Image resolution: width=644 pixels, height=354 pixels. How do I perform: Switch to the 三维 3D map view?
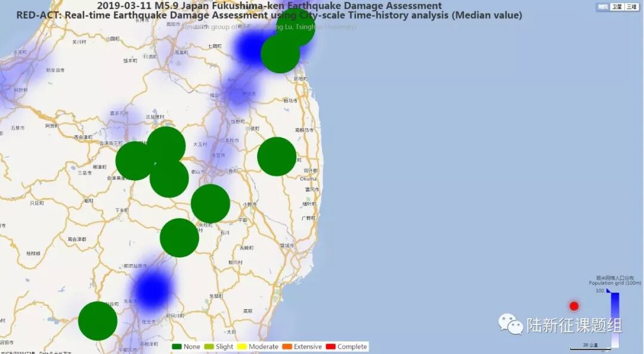coord(631,7)
